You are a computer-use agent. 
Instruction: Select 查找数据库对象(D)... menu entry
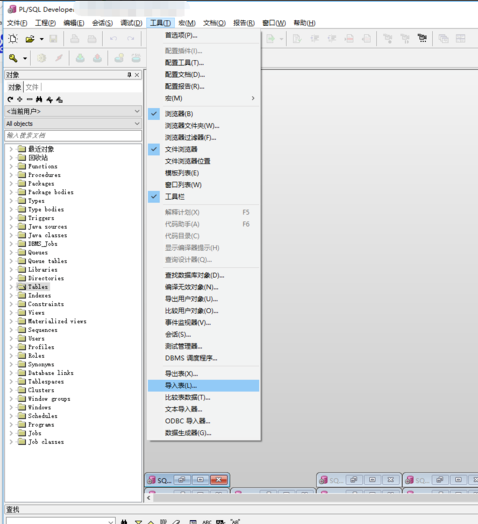click(203, 275)
